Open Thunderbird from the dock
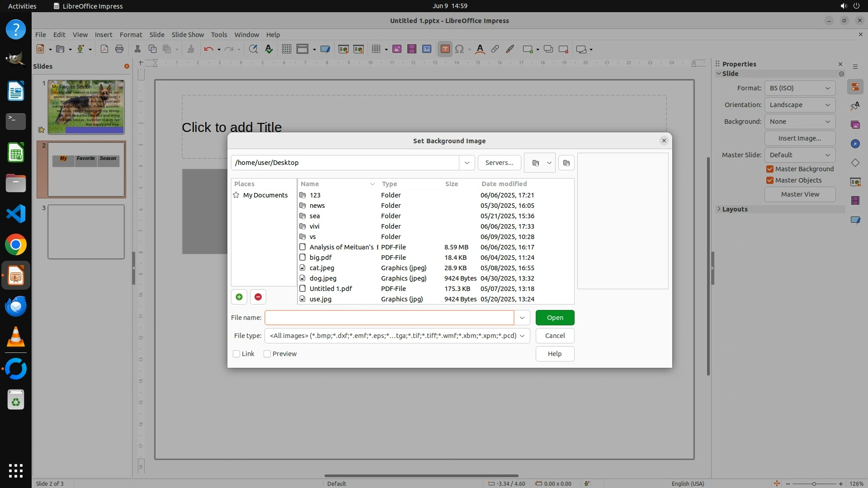 (x=16, y=306)
